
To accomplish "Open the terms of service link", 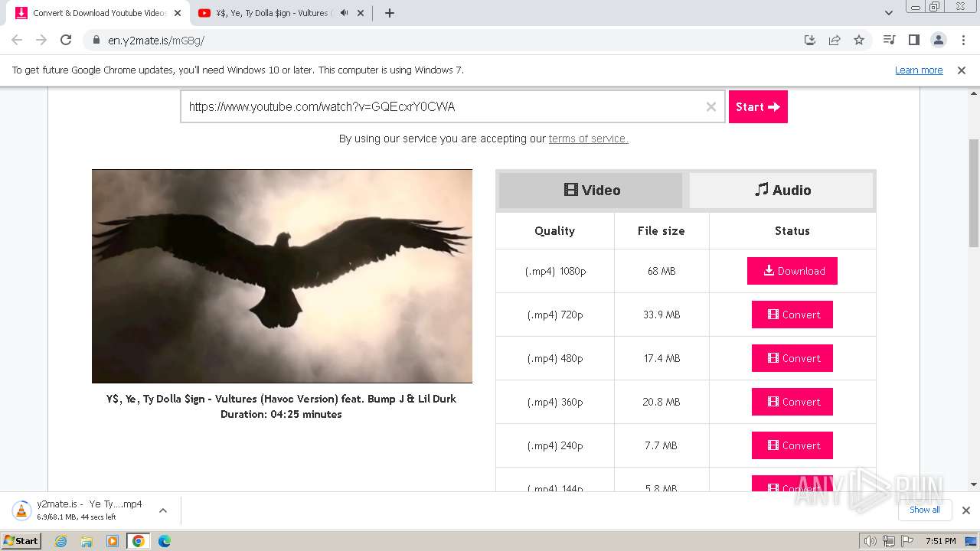I will (588, 139).
